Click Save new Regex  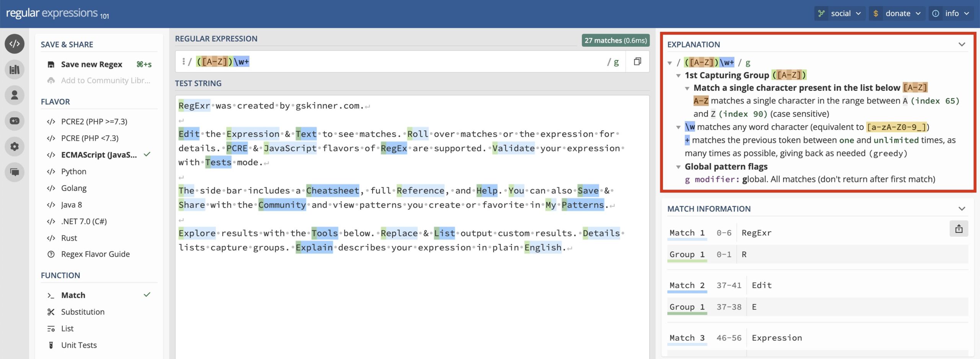[91, 64]
